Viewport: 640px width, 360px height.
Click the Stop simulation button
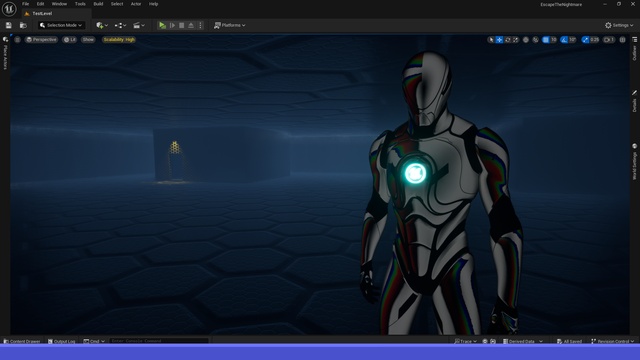[x=182, y=25]
